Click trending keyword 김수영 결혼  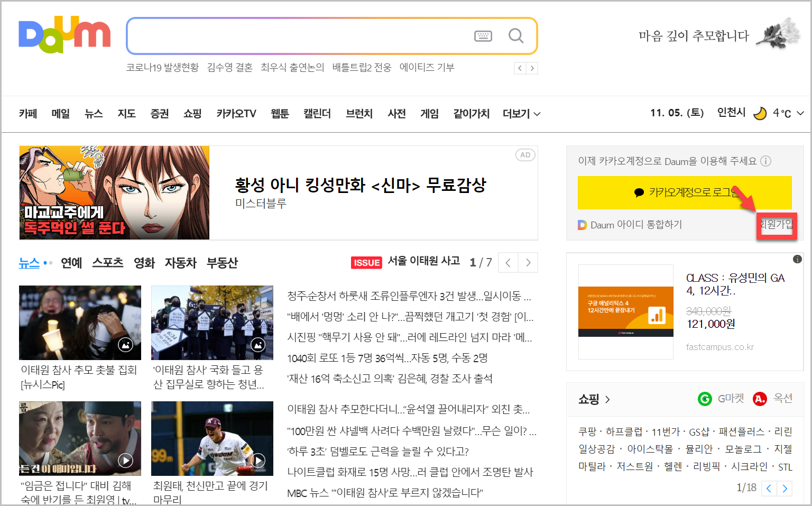230,68
